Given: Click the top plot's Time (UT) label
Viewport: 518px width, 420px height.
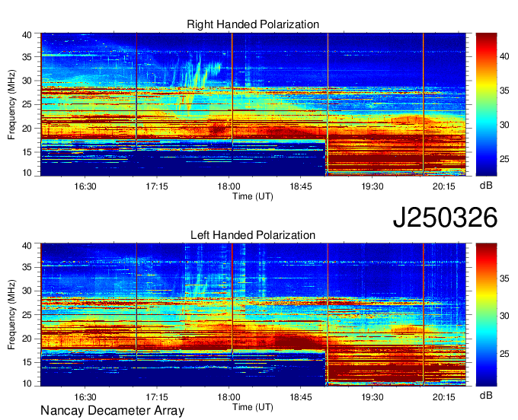Looking at the screenshot, I should coord(253,196).
